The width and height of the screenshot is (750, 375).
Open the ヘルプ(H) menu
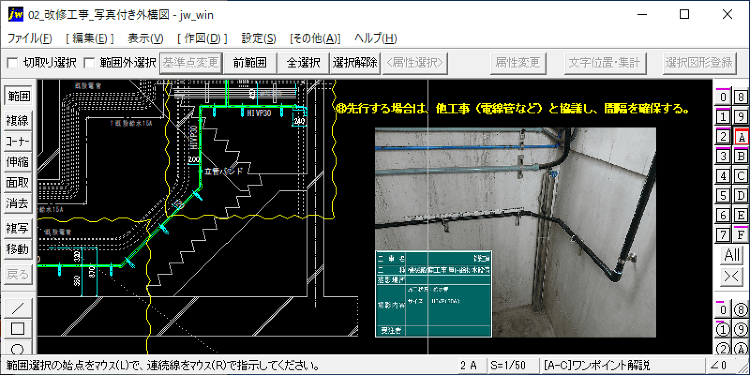tap(376, 39)
